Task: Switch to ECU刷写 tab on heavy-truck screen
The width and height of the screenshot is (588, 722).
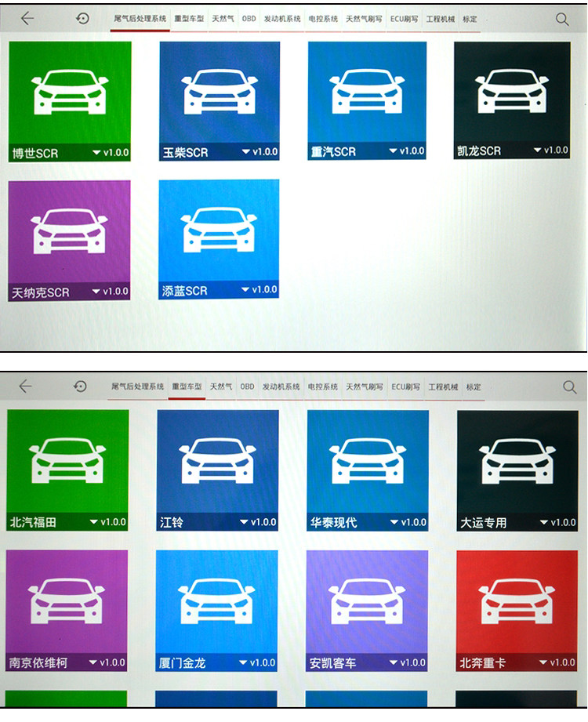Action: (405, 386)
